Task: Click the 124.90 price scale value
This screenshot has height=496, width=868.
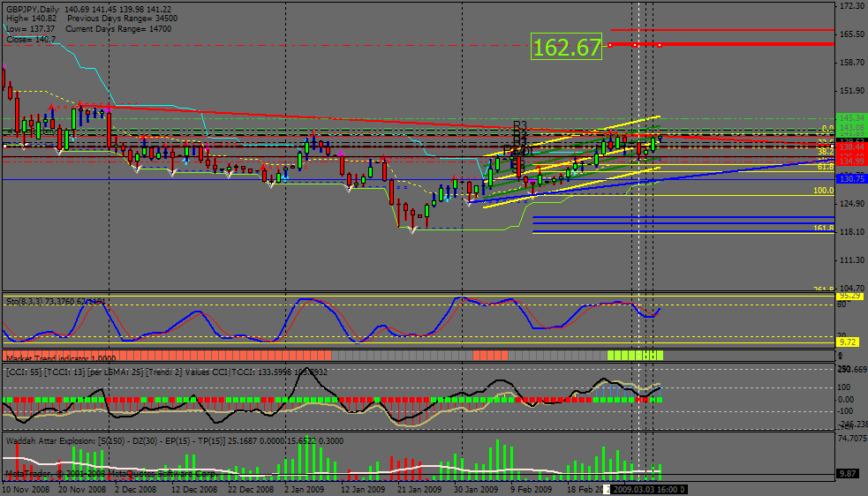Action: pyautogui.click(x=852, y=203)
